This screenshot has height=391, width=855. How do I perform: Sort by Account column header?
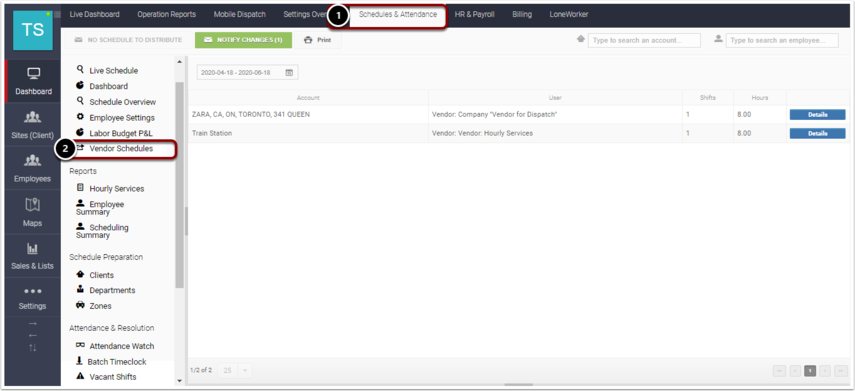[308, 98]
